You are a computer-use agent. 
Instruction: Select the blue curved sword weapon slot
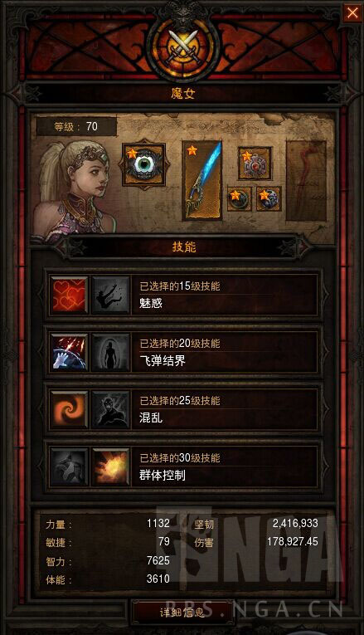(x=201, y=180)
